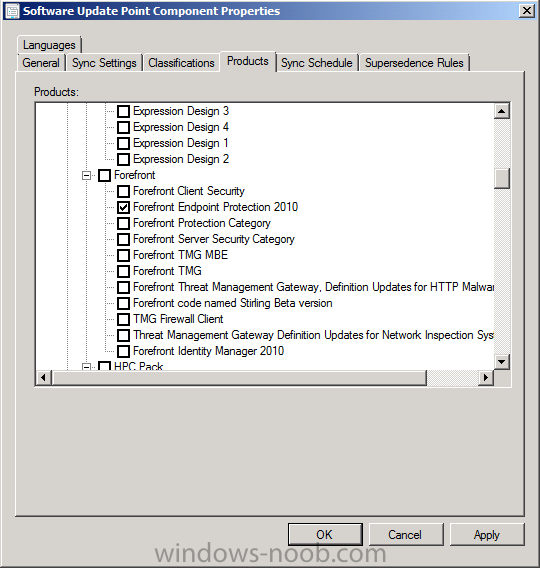540x568 pixels.
Task: Click the horizontal scrollbar thumb
Action: tap(239, 378)
